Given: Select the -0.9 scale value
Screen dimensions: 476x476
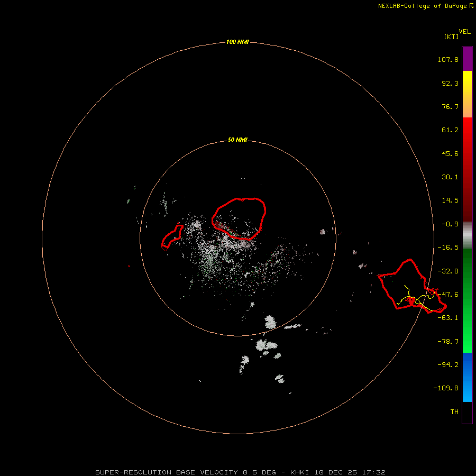Looking at the screenshot, I should coord(450,224).
